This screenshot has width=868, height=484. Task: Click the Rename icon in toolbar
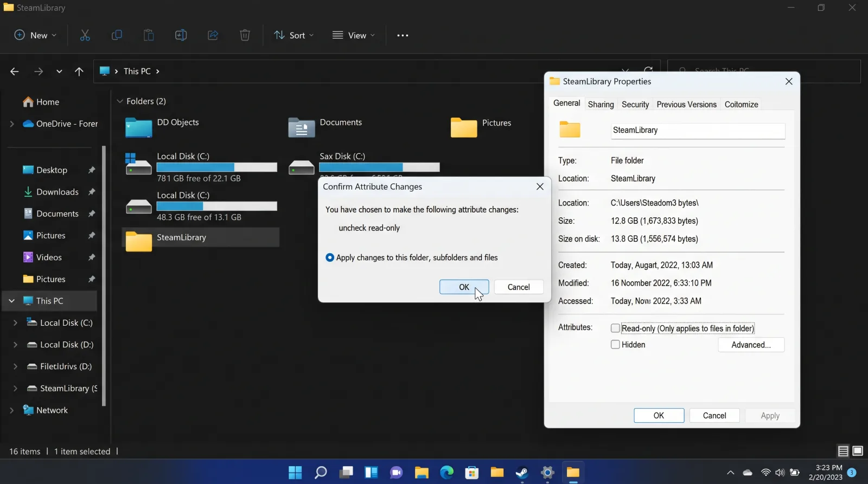181,35
